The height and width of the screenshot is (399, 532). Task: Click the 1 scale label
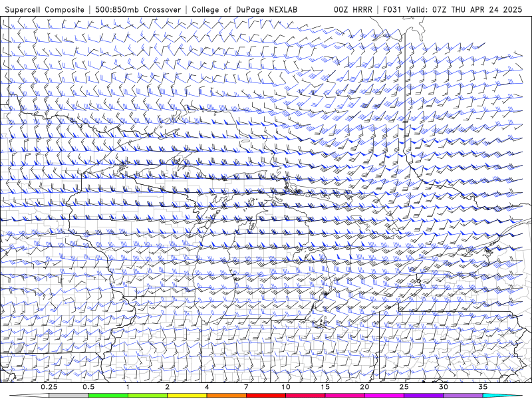coord(128,387)
